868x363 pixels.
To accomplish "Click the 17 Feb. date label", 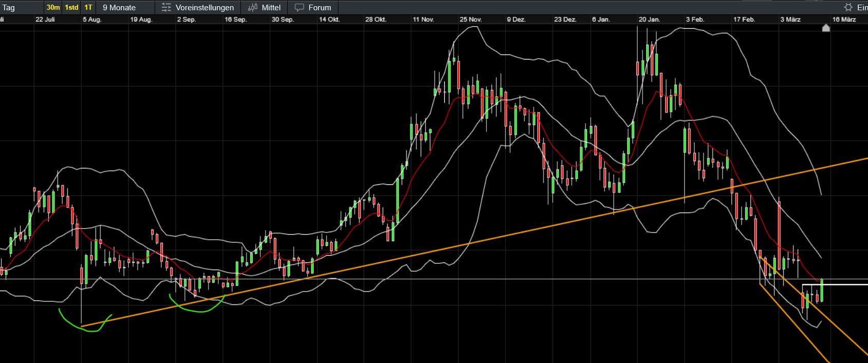I will (x=744, y=20).
